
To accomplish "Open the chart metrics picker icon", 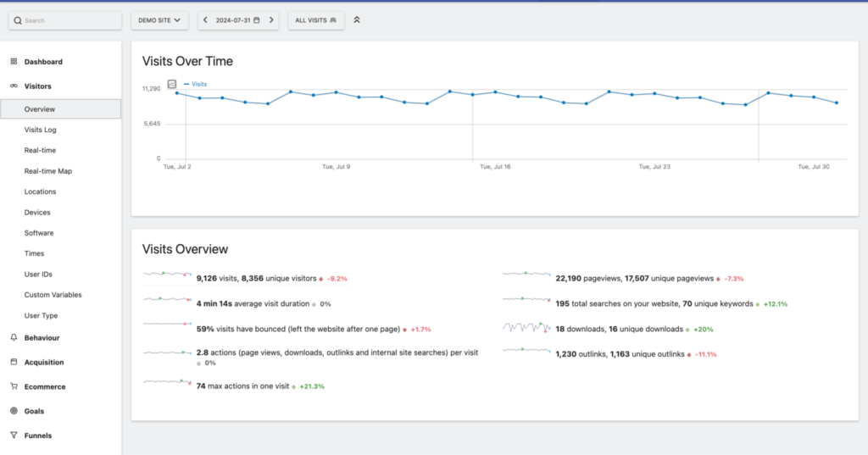I will (172, 84).
